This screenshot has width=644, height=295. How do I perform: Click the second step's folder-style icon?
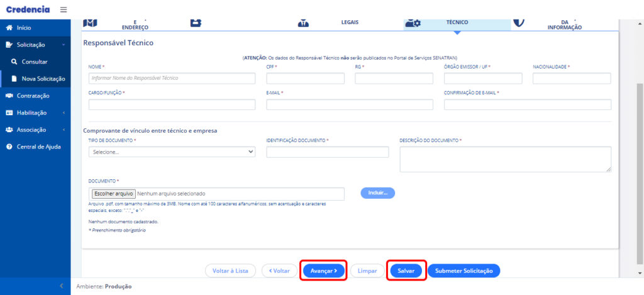click(x=196, y=23)
